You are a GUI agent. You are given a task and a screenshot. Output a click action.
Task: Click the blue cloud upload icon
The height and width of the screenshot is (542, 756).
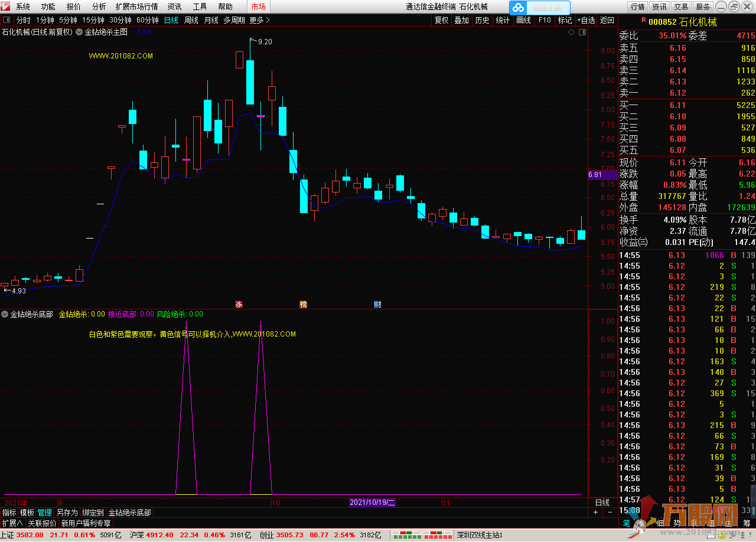click(518, 8)
